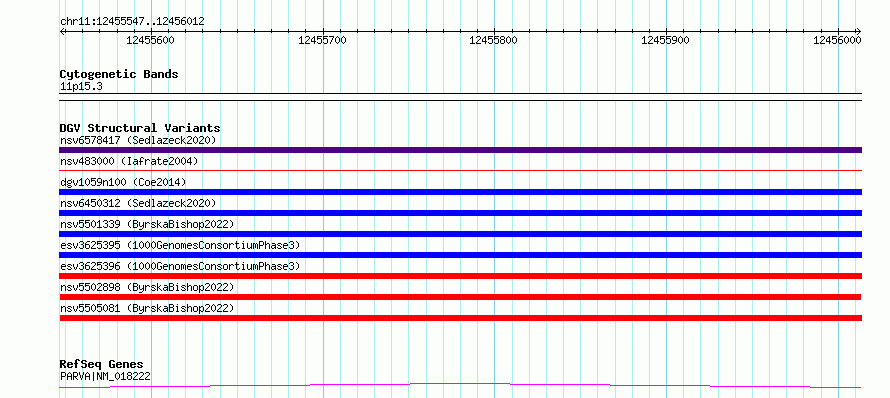This screenshot has width=890, height=398.
Task: Select the PARVA|NM_018222 gene label
Action: (105, 376)
